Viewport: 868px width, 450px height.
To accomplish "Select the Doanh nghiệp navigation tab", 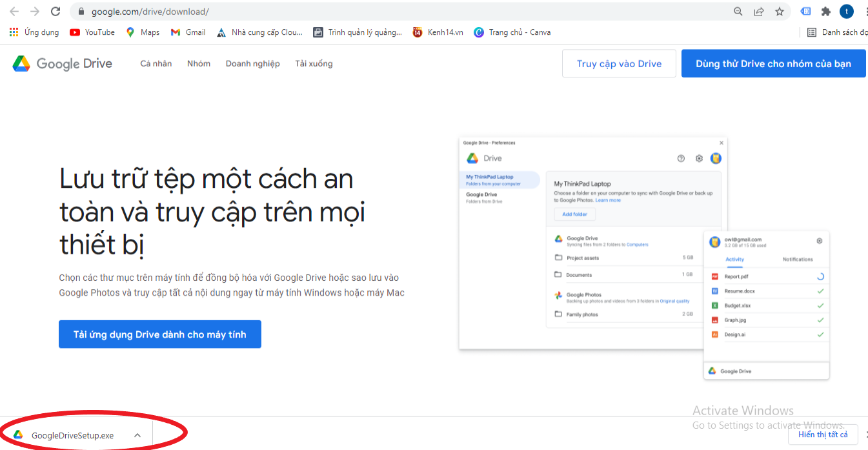I will coord(252,63).
